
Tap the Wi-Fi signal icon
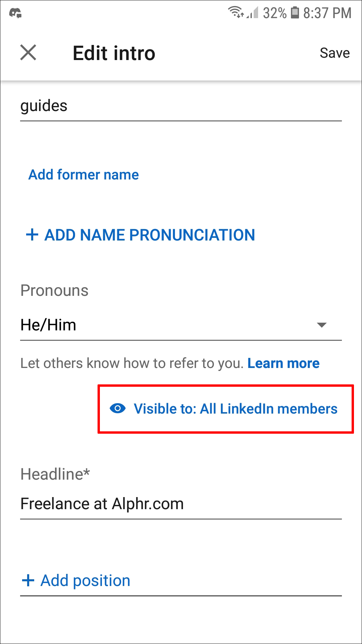click(236, 12)
